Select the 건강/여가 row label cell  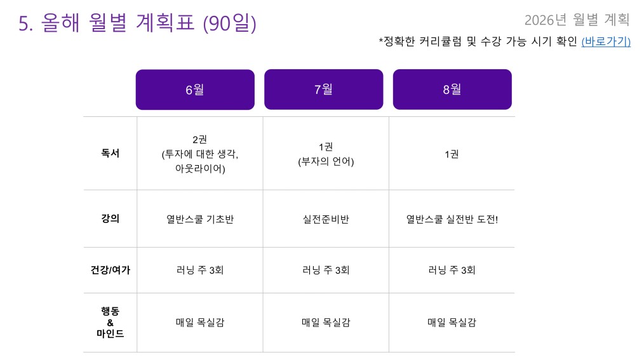(x=110, y=270)
